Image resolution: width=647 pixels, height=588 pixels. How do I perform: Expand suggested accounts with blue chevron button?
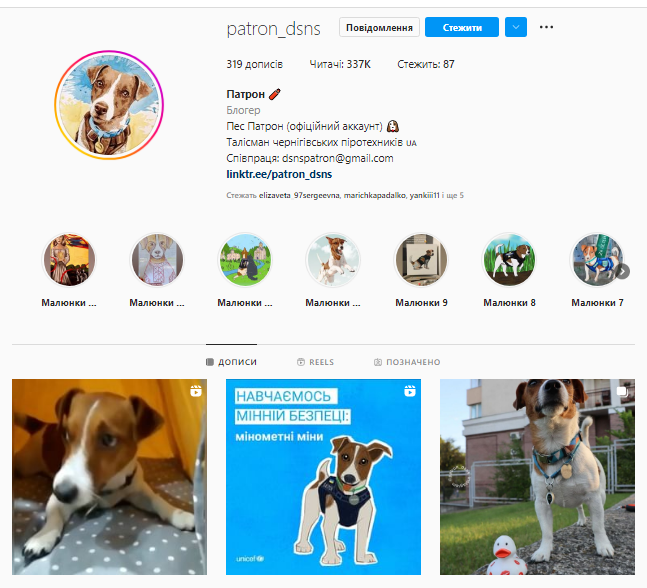[516, 27]
